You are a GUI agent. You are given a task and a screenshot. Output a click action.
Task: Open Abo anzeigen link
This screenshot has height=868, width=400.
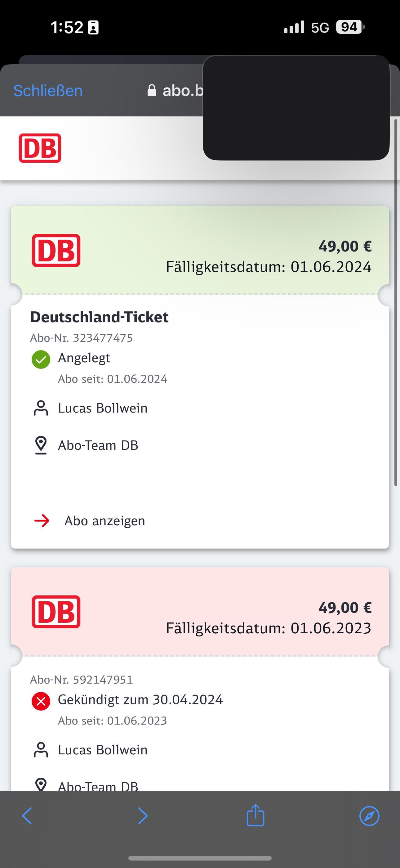pos(105,521)
